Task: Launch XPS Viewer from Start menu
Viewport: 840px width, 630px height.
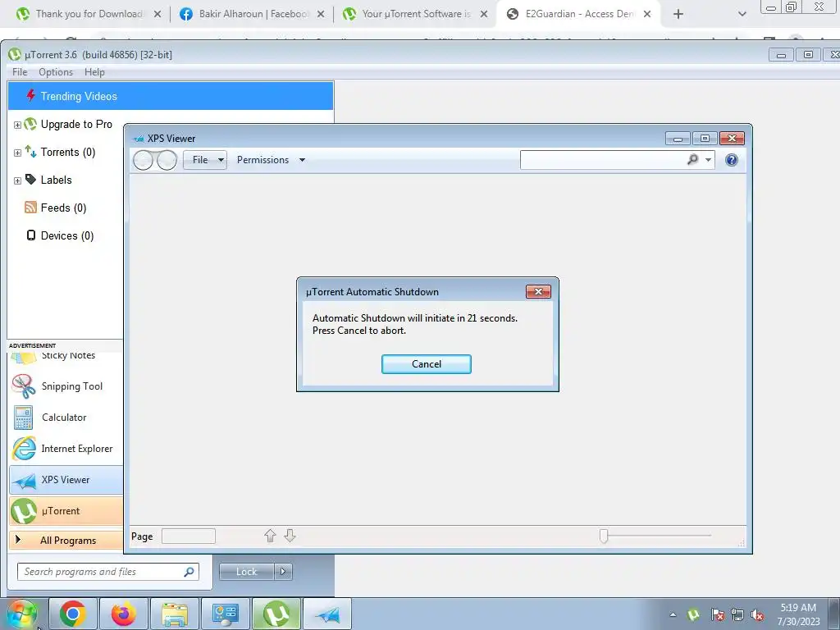Action: coord(66,479)
